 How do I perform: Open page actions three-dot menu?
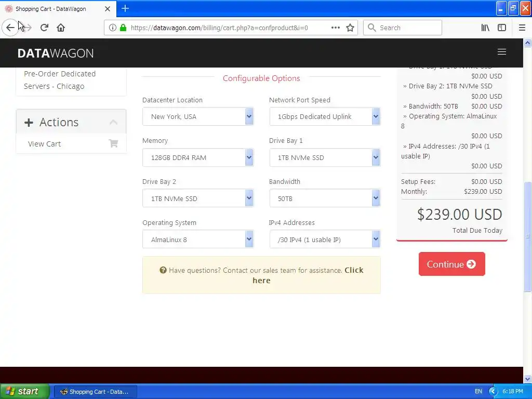(x=335, y=28)
